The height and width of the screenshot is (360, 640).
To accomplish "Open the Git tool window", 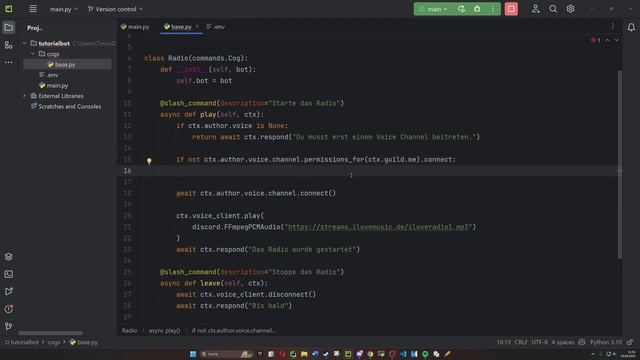I will click(x=9, y=326).
